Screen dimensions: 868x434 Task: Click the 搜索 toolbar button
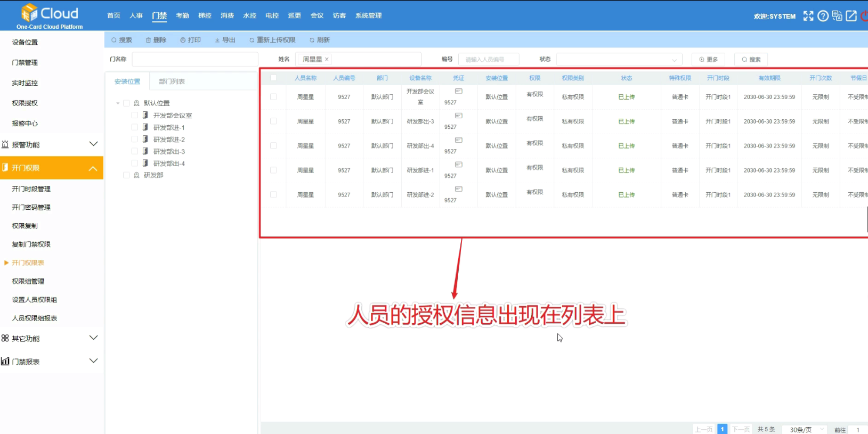pos(121,40)
